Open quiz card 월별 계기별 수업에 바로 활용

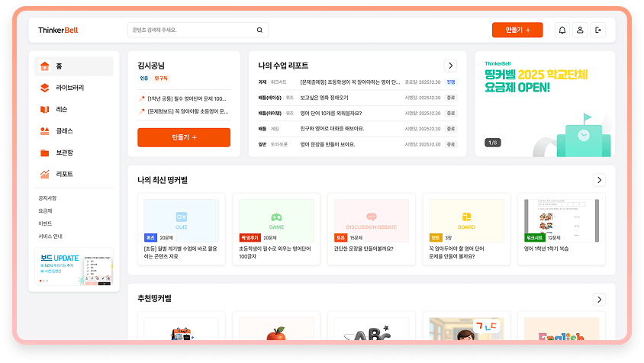coord(181,229)
